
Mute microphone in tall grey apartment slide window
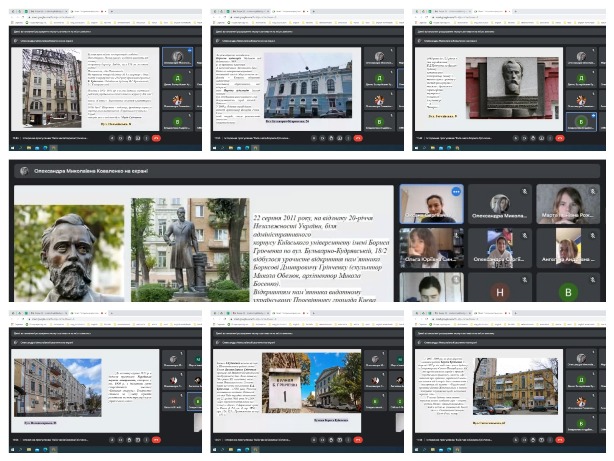coord(112,138)
